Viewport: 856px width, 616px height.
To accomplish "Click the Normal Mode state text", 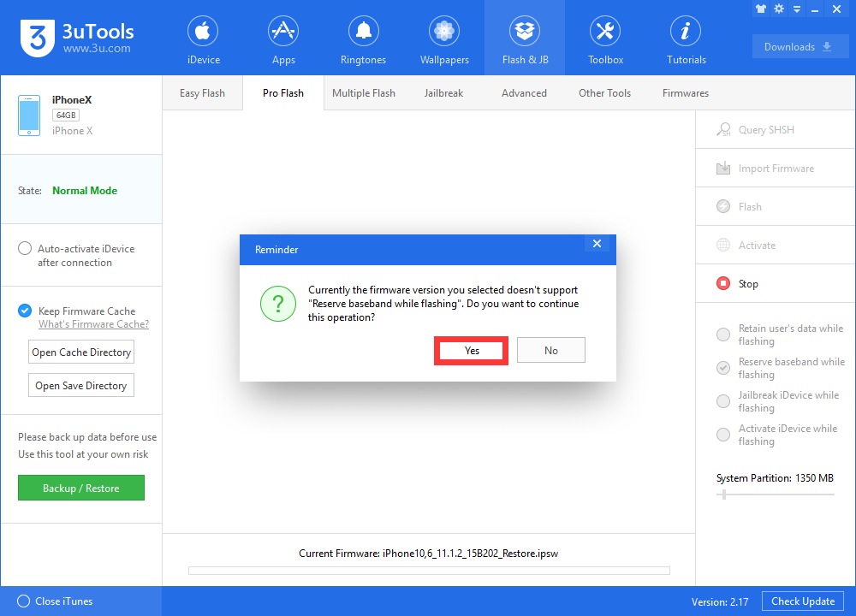I will 85,191.
